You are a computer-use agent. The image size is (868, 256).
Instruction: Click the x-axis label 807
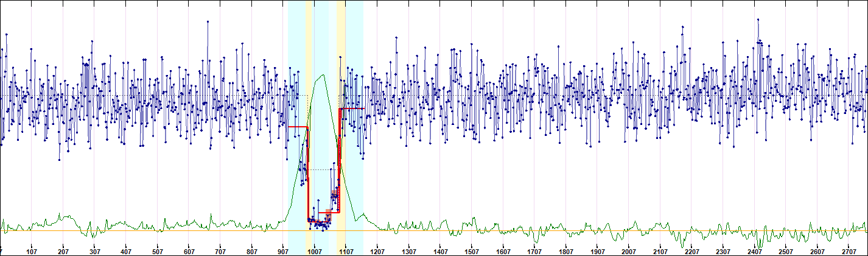[251, 251]
